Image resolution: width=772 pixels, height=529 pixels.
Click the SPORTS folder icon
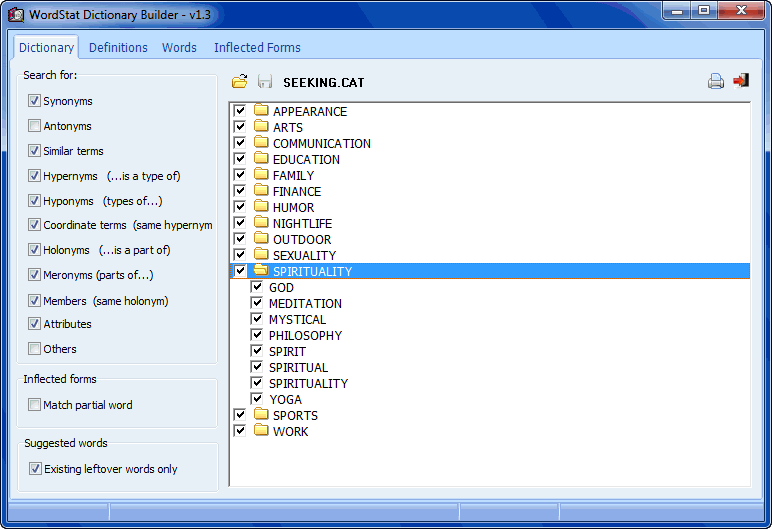pyautogui.click(x=261, y=414)
